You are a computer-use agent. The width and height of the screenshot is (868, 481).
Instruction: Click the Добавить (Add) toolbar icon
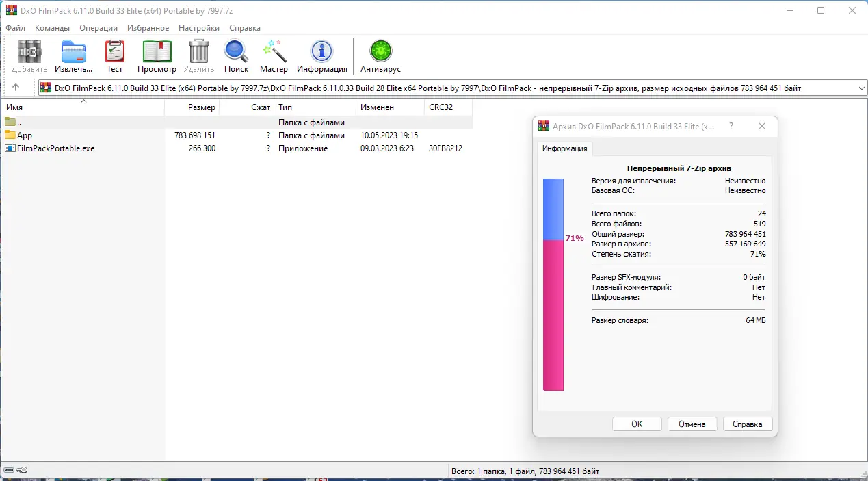[29, 51]
